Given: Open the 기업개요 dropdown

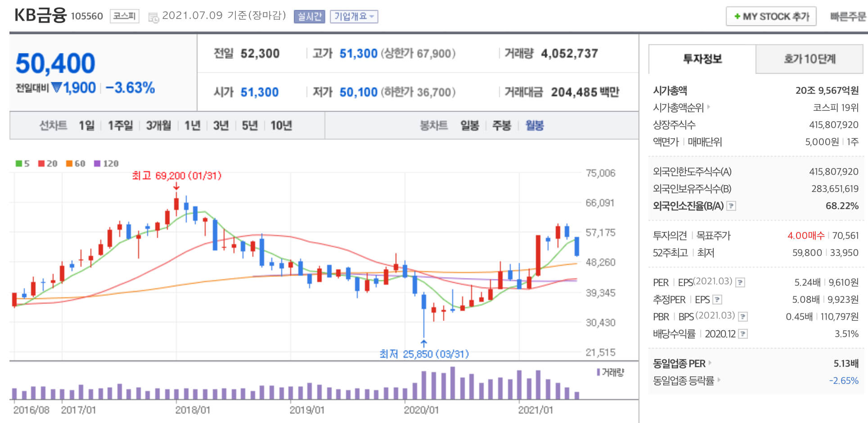Looking at the screenshot, I should point(354,17).
